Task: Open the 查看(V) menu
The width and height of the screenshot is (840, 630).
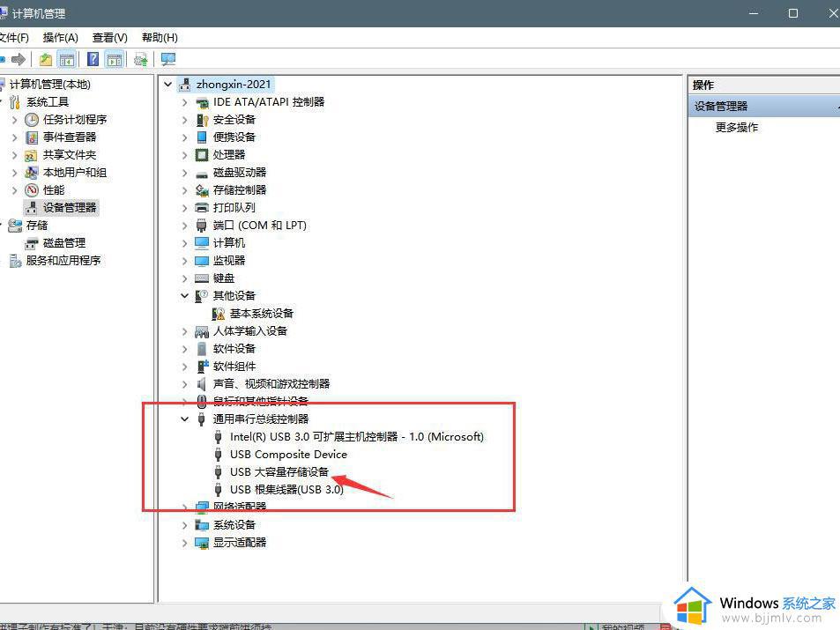Action: [x=110, y=38]
